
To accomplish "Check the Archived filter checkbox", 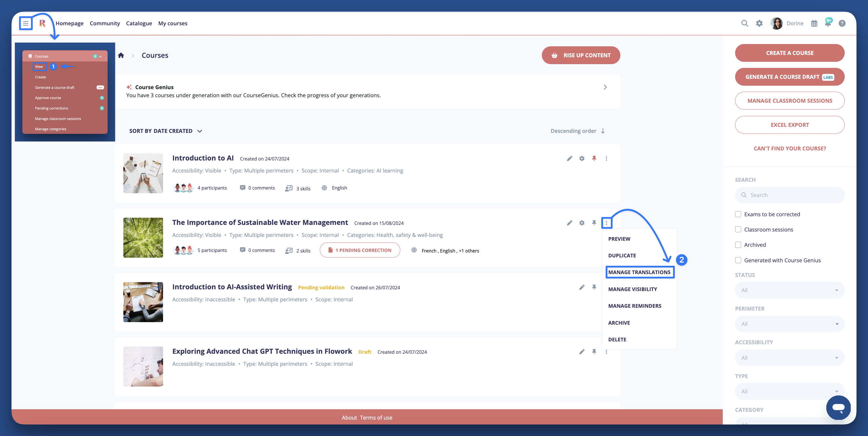I will pos(738,245).
